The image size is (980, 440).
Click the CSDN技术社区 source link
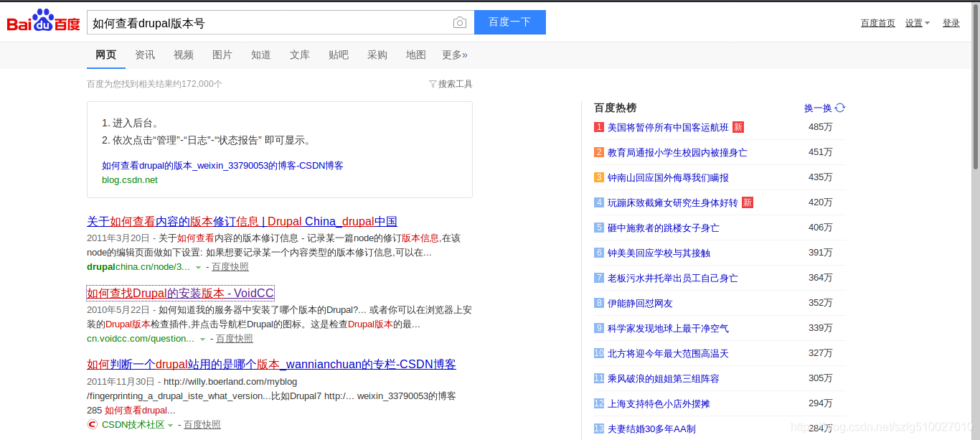tap(133, 425)
